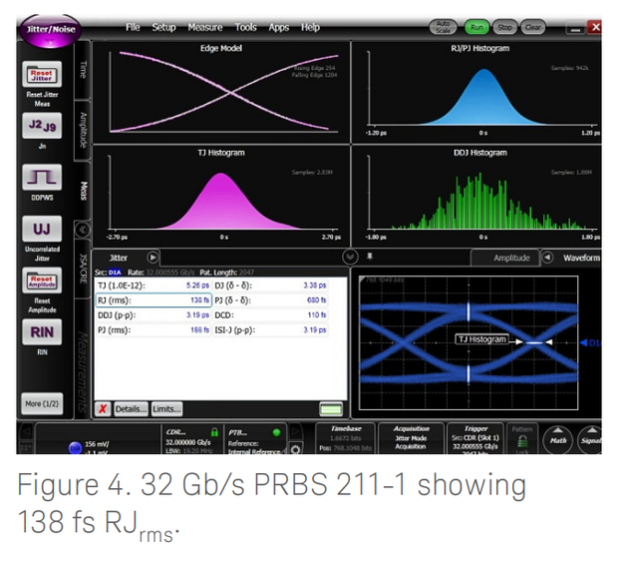Expand the More (1/2) measurements list
The height and width of the screenshot is (565, 628).
point(42,404)
